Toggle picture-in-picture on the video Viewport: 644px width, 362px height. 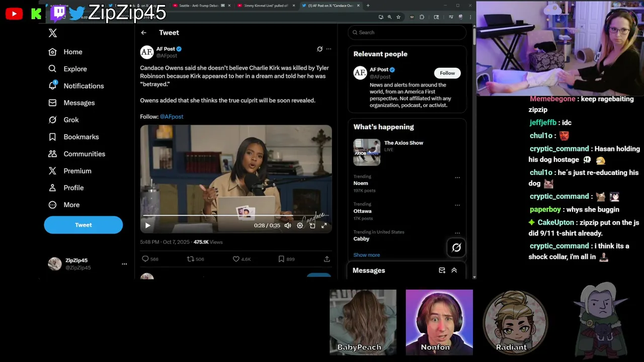pyautogui.click(x=312, y=226)
